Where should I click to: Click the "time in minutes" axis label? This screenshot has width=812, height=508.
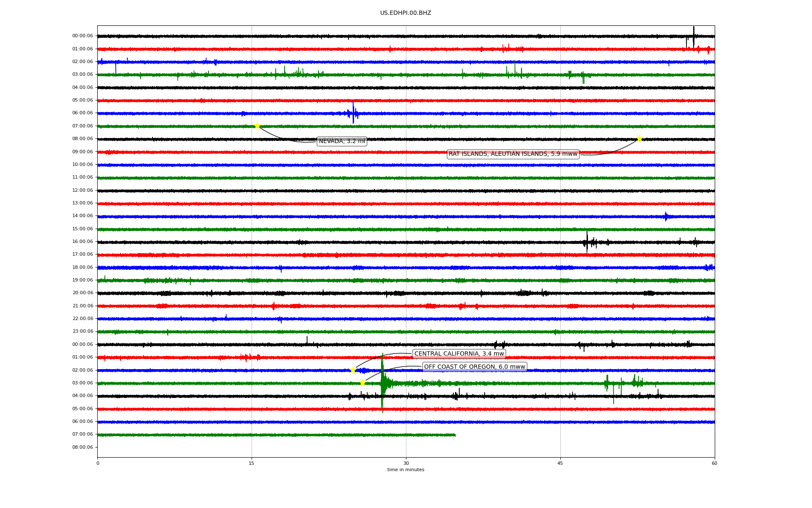point(406,470)
